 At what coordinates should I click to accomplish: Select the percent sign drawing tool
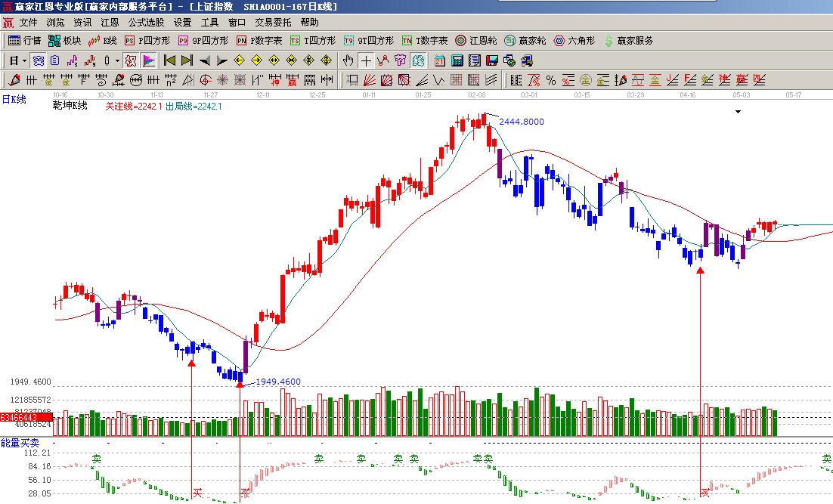(x=551, y=80)
